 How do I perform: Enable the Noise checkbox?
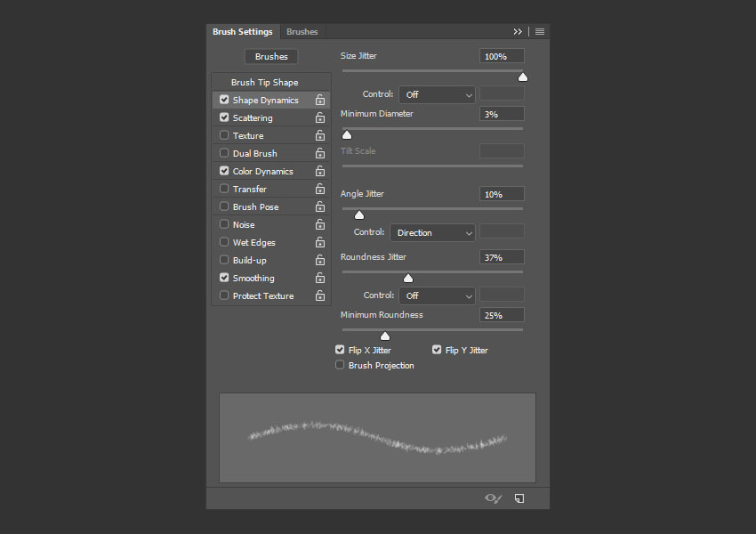pos(224,224)
